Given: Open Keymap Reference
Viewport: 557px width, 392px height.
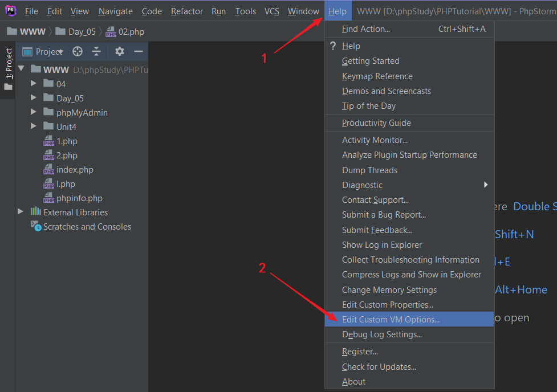Looking at the screenshot, I should [x=409, y=76].
